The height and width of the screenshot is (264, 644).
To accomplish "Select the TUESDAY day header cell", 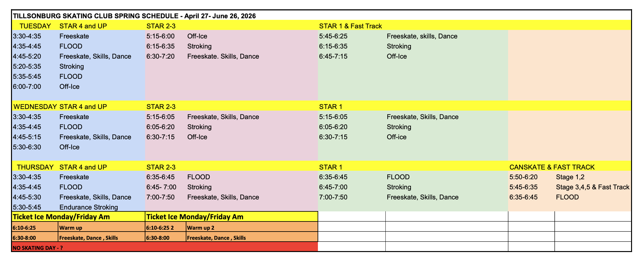I will [35, 26].
